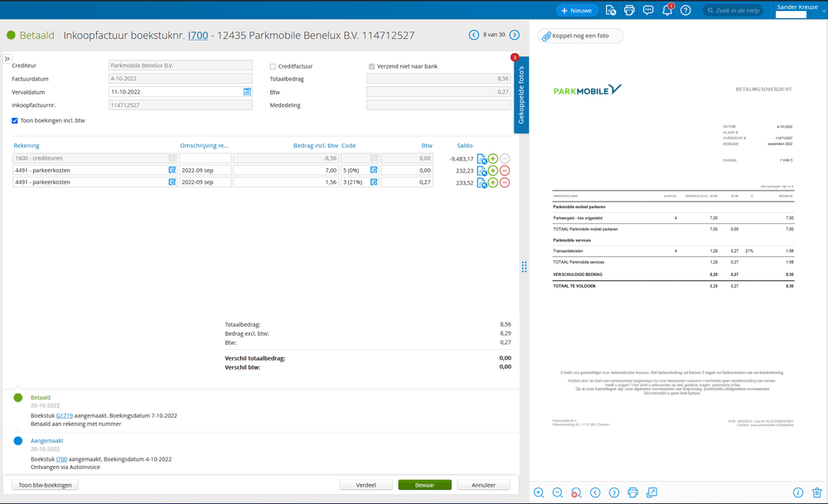The height and width of the screenshot is (504, 828).
Task: Open btw code lookup for 3 (21%) row
Action: click(374, 182)
